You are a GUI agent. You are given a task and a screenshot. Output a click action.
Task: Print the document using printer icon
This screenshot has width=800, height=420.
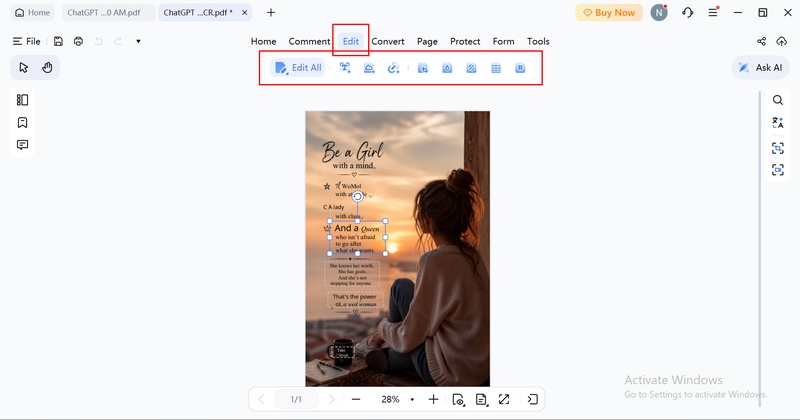point(78,41)
